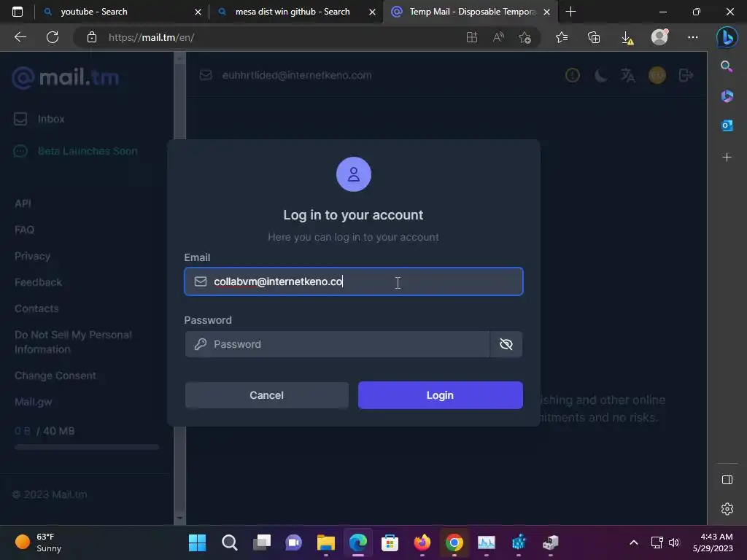This screenshot has width=747, height=560.
Task: Add a sidebar app with plus
Action: pos(727,157)
